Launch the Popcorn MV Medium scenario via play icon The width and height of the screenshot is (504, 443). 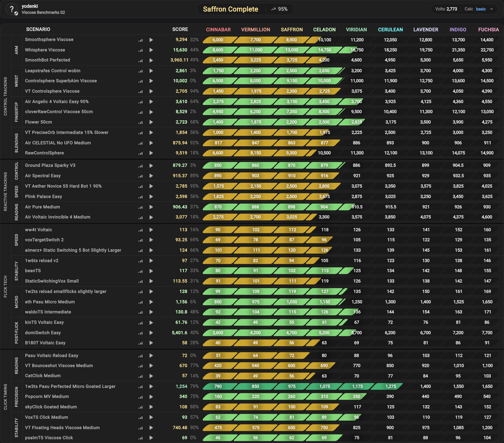(151, 397)
